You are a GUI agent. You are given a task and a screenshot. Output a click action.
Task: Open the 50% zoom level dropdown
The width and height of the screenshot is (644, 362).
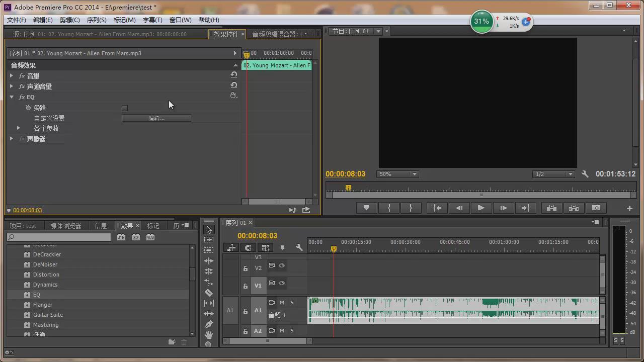[x=397, y=174]
